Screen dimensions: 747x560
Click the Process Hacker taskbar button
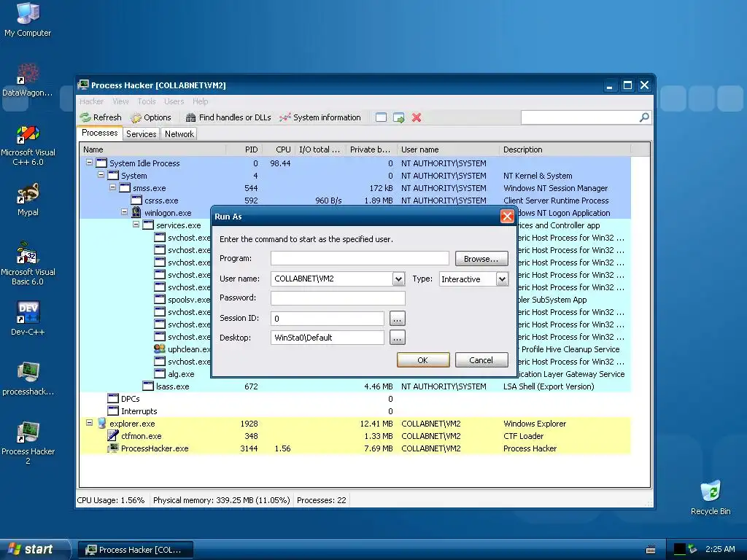pyautogui.click(x=135, y=550)
